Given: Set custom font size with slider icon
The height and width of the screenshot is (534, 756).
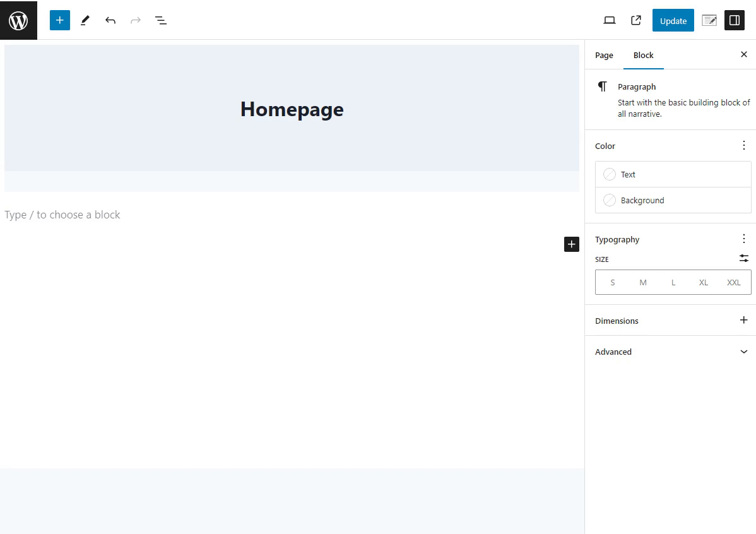Looking at the screenshot, I should click(x=744, y=259).
